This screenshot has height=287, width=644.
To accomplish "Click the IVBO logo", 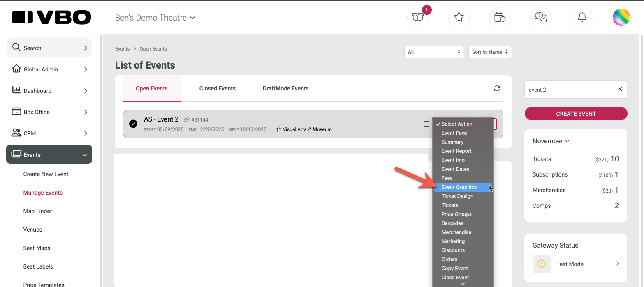I will (x=51, y=17).
